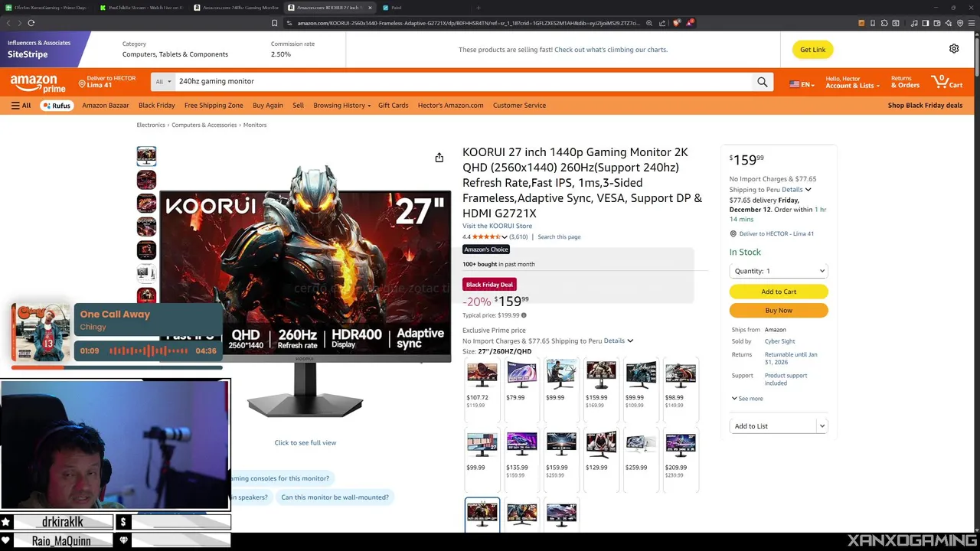Open Rufus assistant
Viewport: 980px width, 551px height.
click(57, 106)
